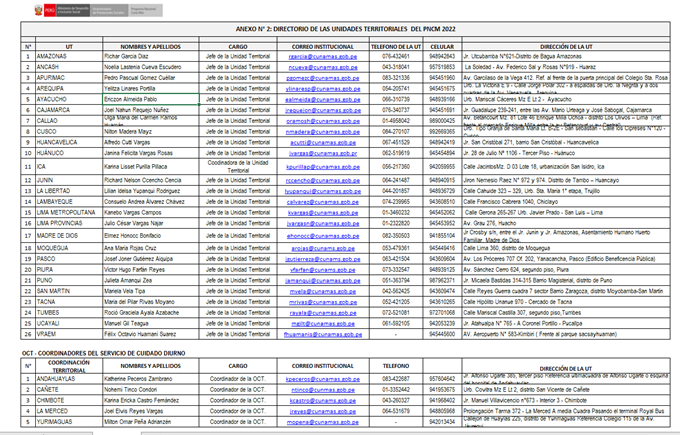This screenshot has height=435, width=680.
Task: Click the name 'Victor Hugo Farfán Reyes'
Action: pyautogui.click(x=134, y=270)
